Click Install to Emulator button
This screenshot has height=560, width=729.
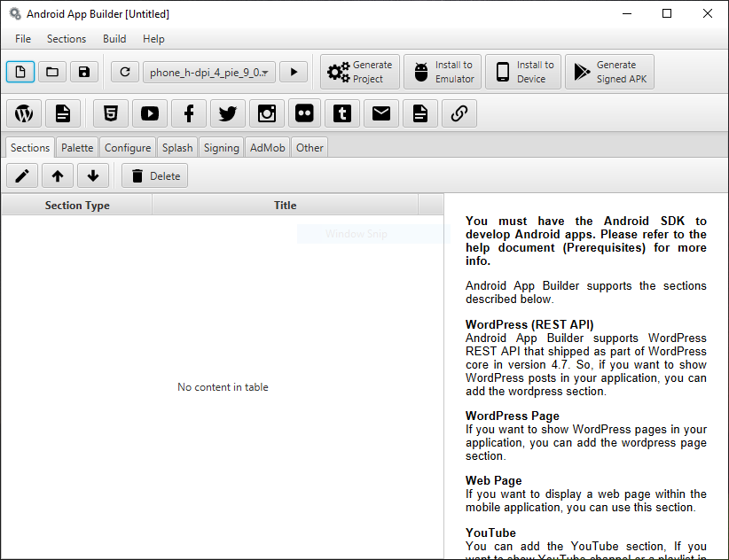coord(443,72)
